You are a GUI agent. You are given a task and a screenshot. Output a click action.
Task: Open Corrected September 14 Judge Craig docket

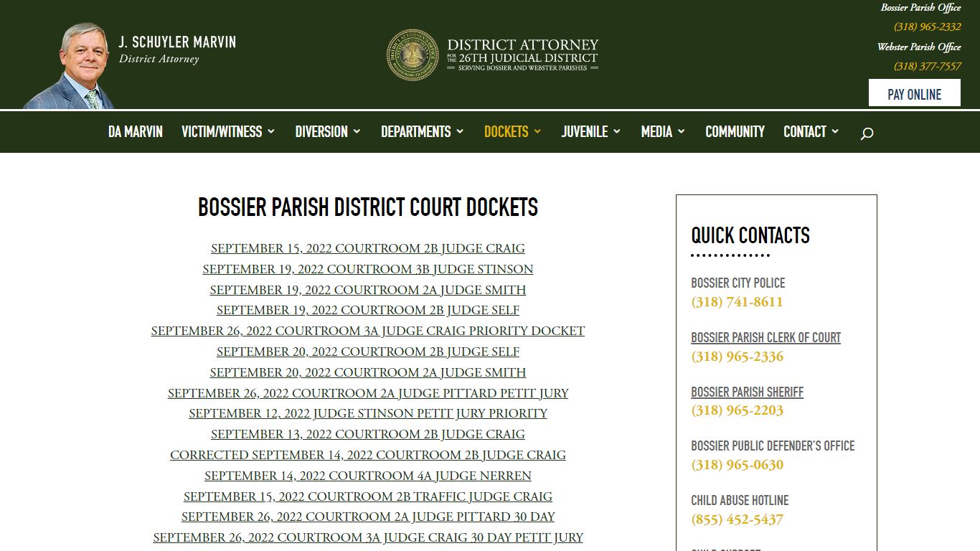click(368, 455)
